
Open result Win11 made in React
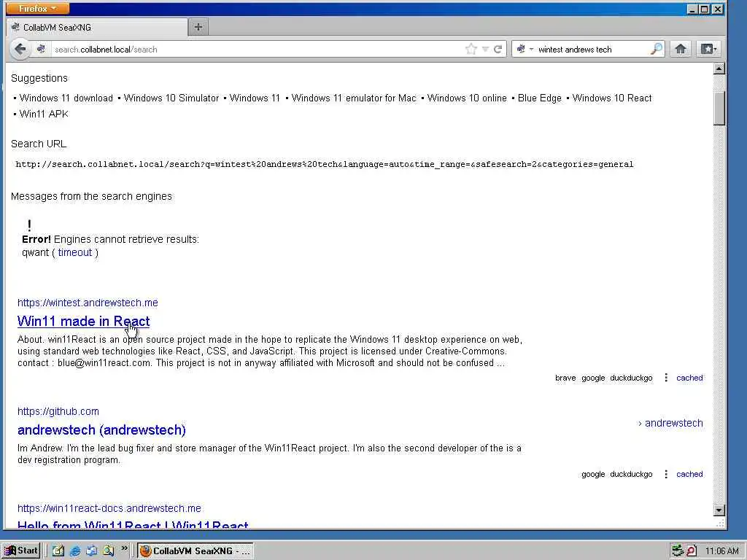(83, 322)
